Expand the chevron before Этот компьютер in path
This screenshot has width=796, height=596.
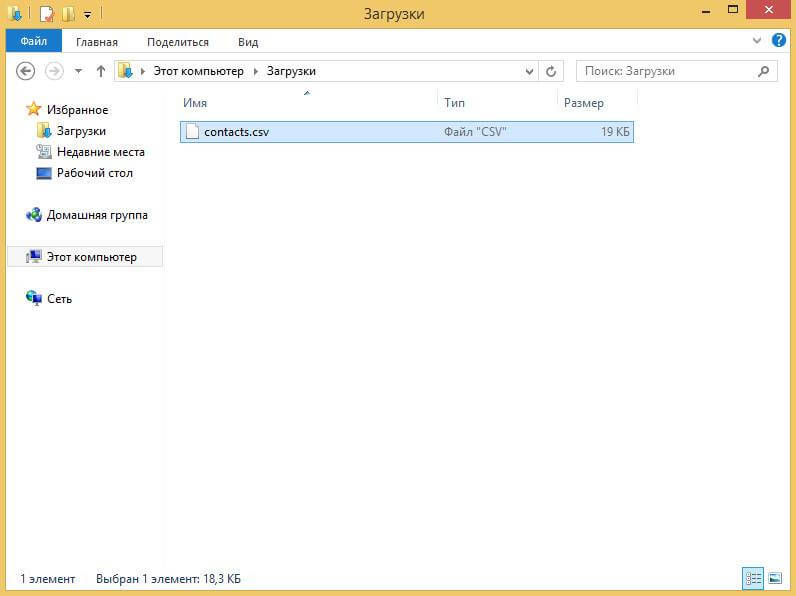143,71
